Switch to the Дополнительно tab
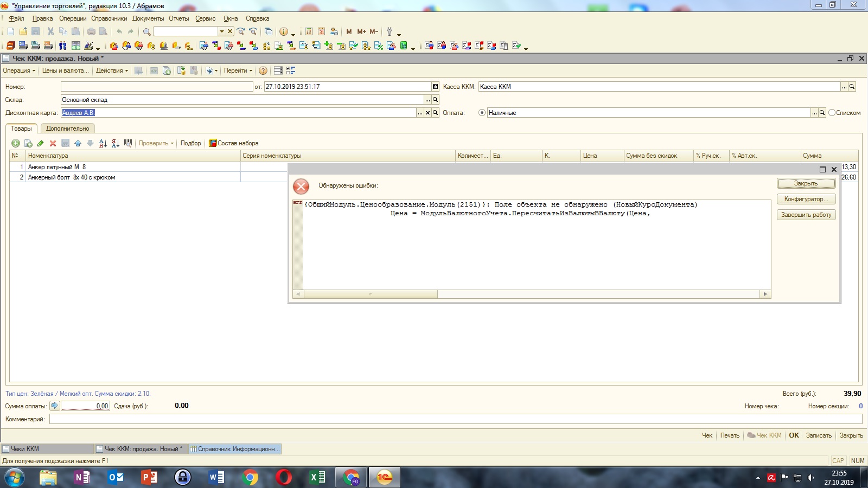Screen dimensions: 868x488 (67, 129)
